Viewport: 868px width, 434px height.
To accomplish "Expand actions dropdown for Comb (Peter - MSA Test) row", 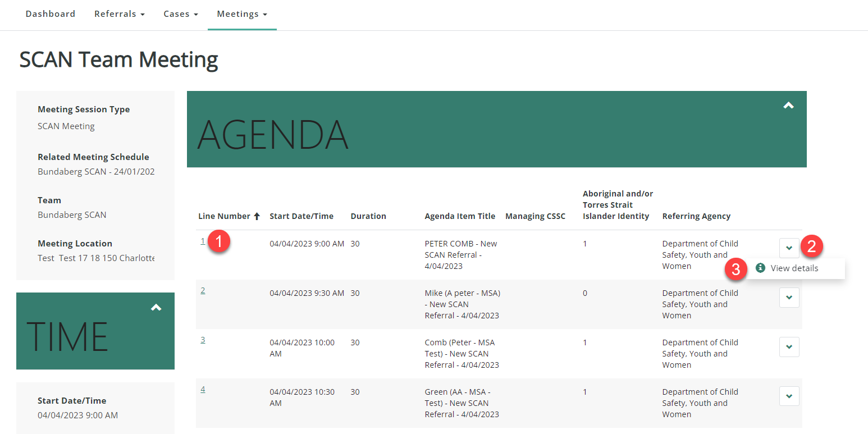I will coord(789,347).
